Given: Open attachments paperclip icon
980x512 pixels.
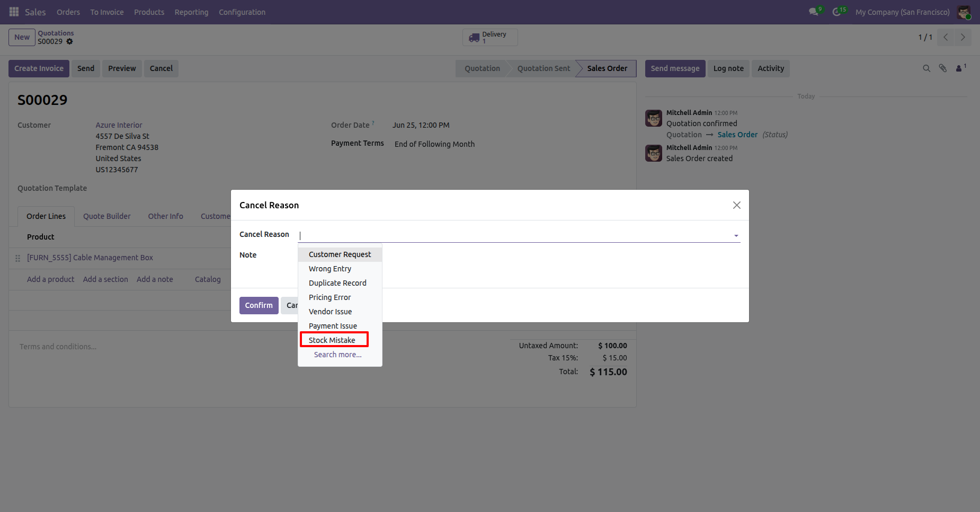Looking at the screenshot, I should pos(943,68).
